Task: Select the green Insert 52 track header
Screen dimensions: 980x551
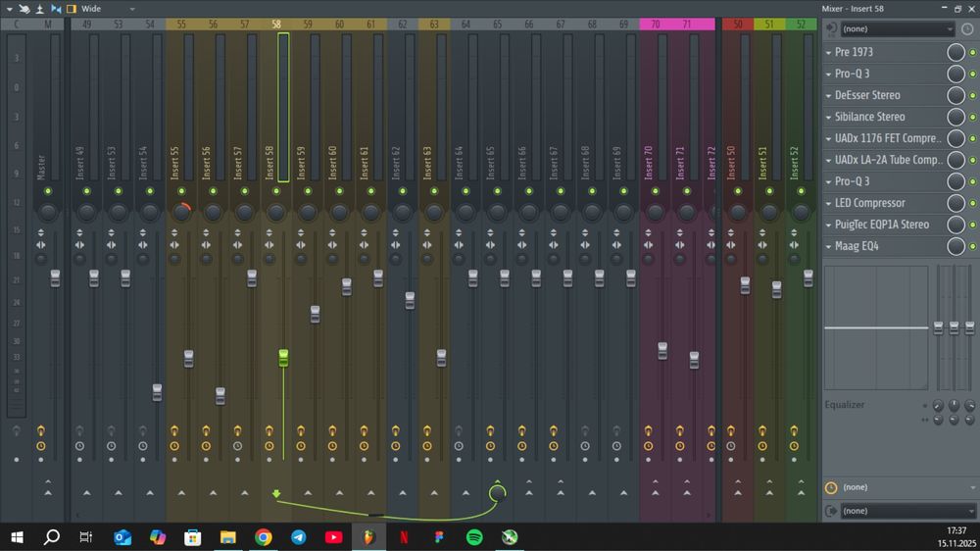Action: pyautogui.click(x=802, y=25)
